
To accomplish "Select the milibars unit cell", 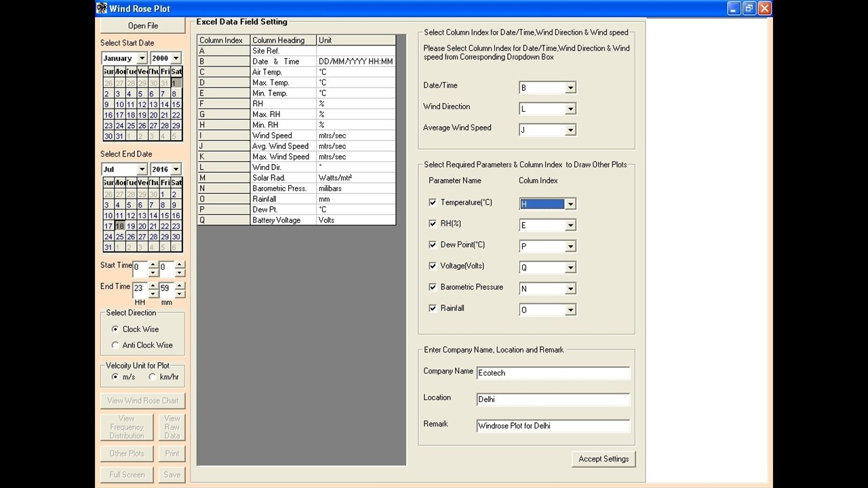I will pyautogui.click(x=356, y=188).
